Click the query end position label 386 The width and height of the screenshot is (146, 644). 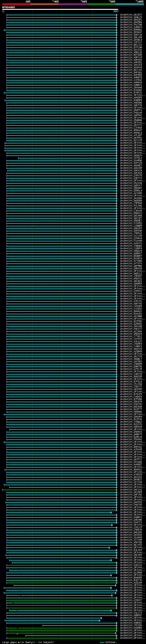pyautogui.click(x=115, y=11)
